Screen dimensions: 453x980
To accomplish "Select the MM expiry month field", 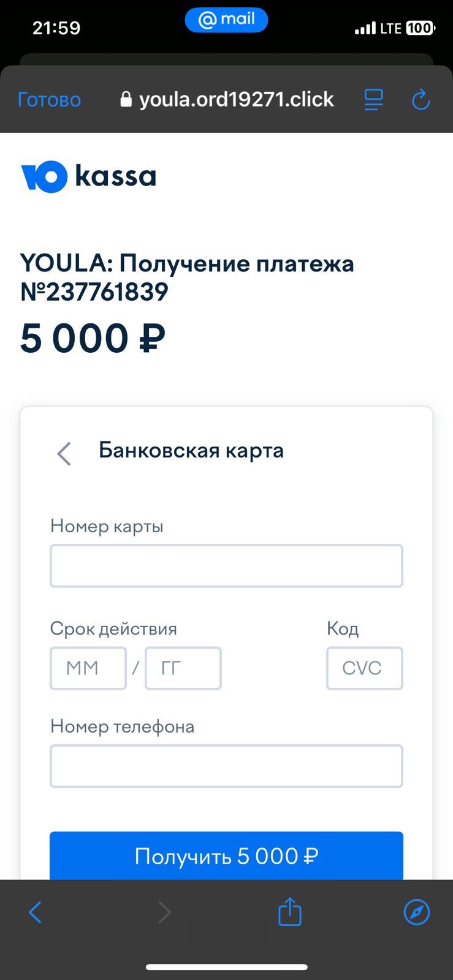I will click(88, 668).
